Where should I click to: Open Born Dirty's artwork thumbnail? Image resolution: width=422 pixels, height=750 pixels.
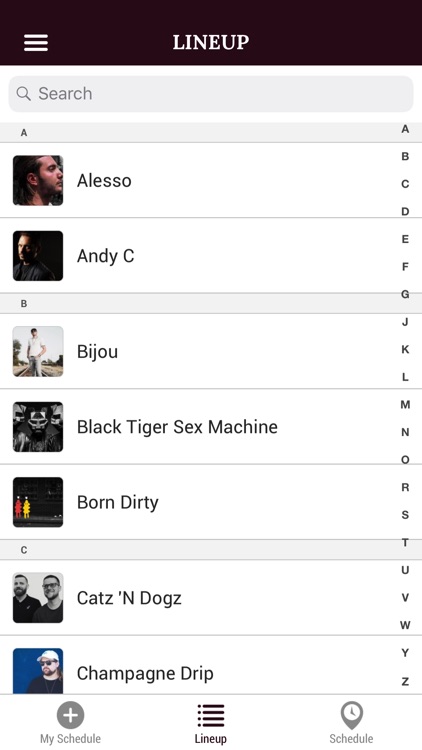coord(38,502)
